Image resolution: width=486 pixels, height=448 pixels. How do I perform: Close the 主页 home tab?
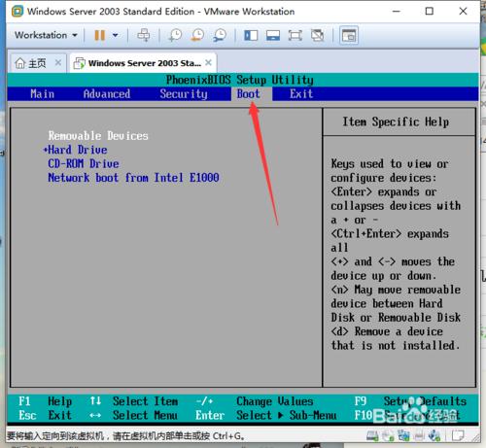click(x=58, y=62)
